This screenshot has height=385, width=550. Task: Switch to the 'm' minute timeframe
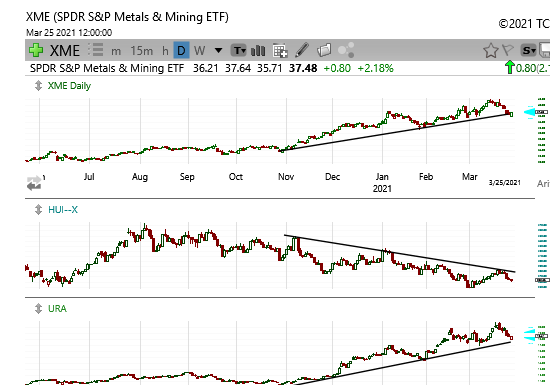point(116,51)
